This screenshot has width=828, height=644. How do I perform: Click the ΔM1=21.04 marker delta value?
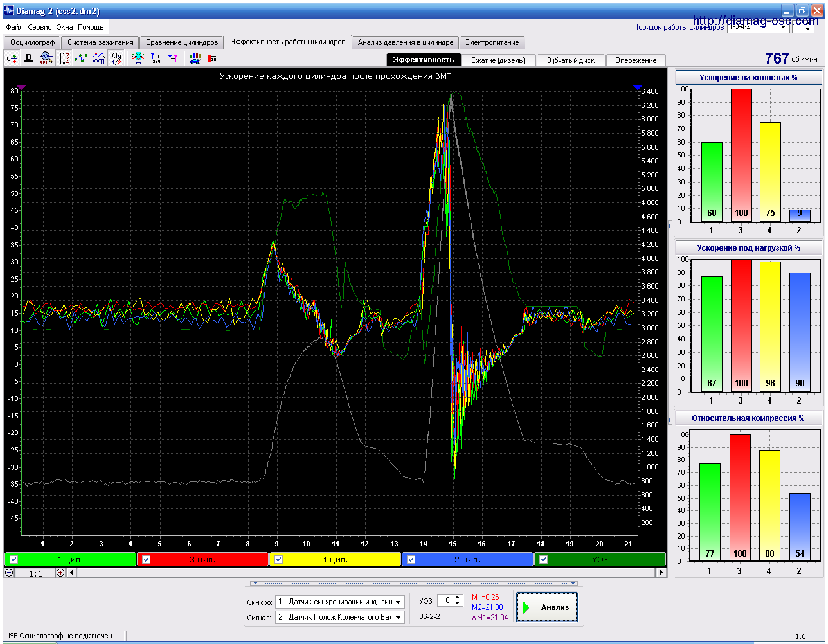(x=490, y=618)
